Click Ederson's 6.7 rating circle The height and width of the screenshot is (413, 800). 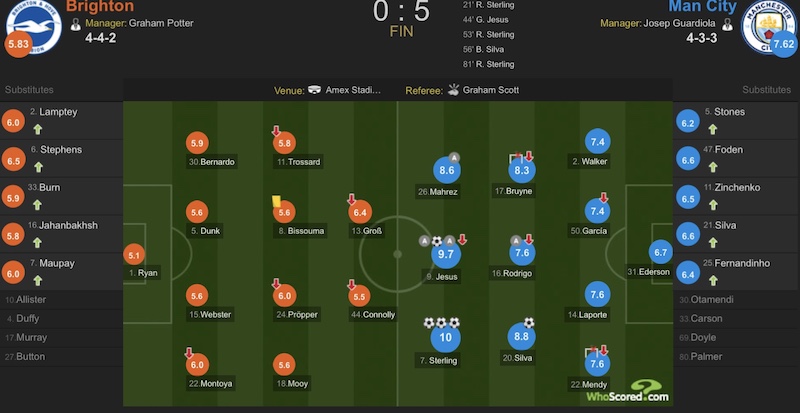coord(660,253)
